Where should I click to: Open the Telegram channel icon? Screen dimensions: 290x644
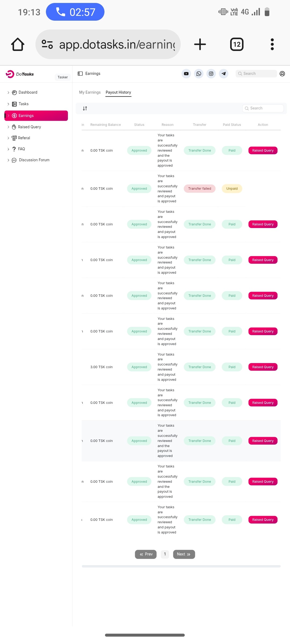[x=224, y=74]
